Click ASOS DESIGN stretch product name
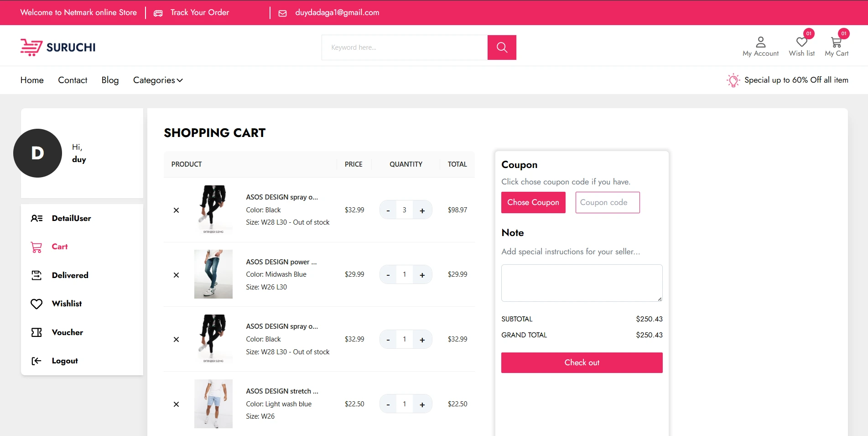 coord(282,391)
